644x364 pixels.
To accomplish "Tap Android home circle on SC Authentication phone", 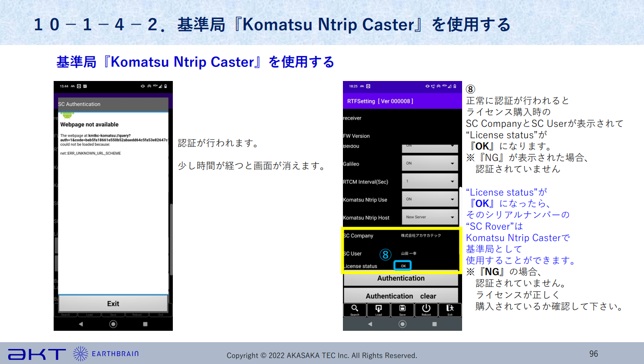I will 113,324.
